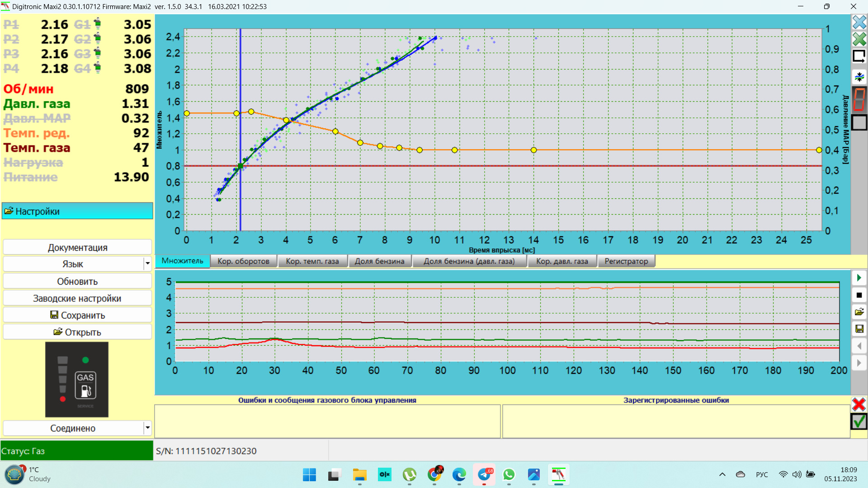Image resolution: width=868 pixels, height=488 pixels.
Task: Start the recorder with the play icon
Action: click(859, 278)
